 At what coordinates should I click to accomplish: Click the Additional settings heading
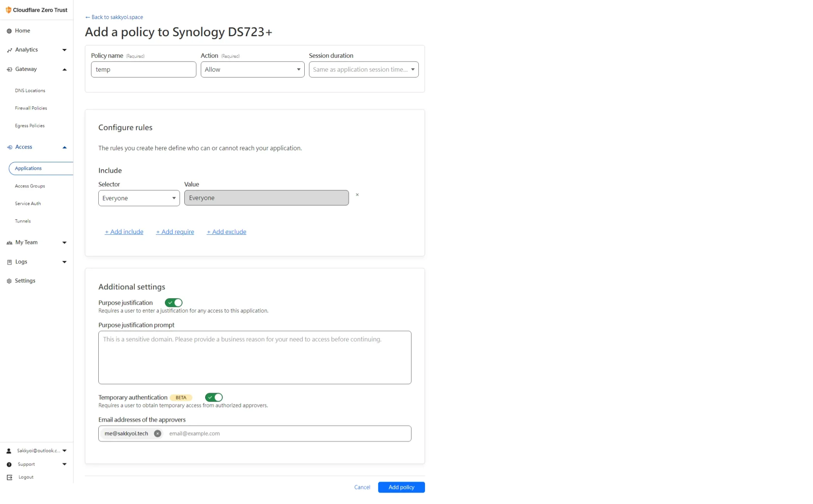(x=132, y=287)
